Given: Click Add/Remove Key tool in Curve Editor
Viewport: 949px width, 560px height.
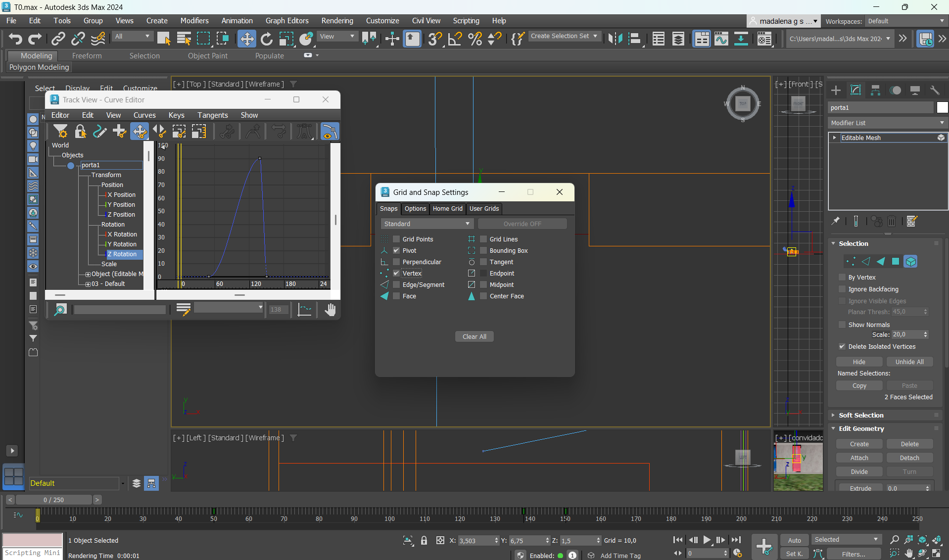Looking at the screenshot, I should [x=119, y=132].
